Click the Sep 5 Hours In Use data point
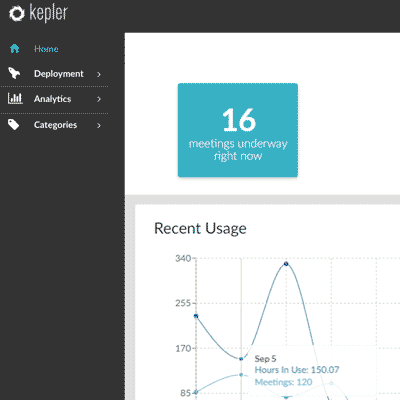Image resolution: width=400 pixels, height=400 pixels. (x=241, y=359)
